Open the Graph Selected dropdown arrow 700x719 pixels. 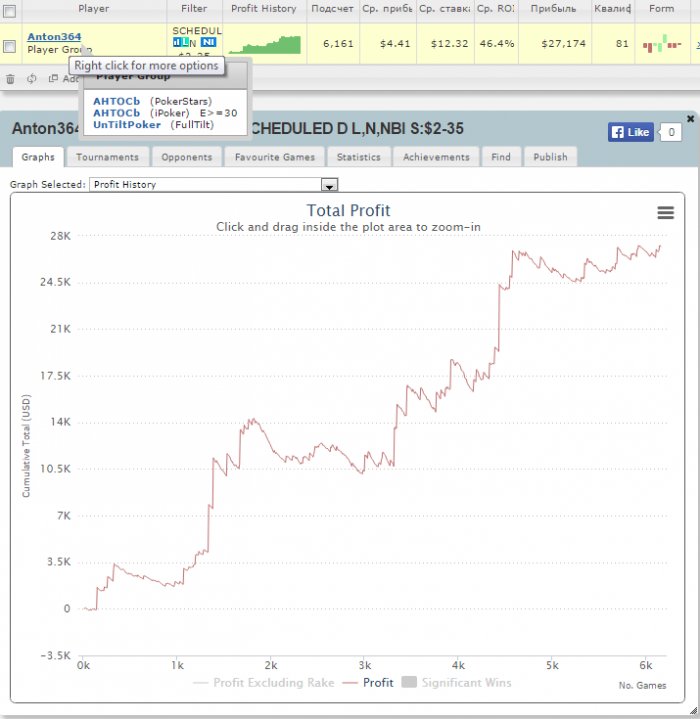pyautogui.click(x=329, y=185)
